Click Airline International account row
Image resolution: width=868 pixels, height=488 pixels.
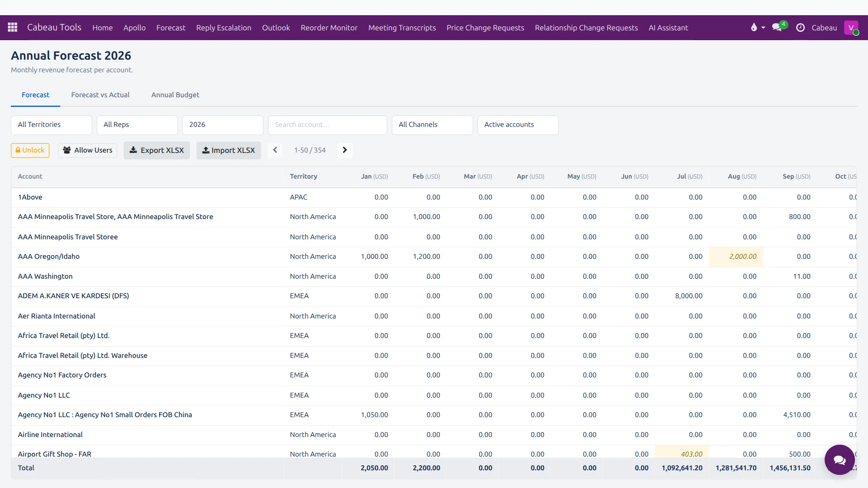(x=434, y=435)
